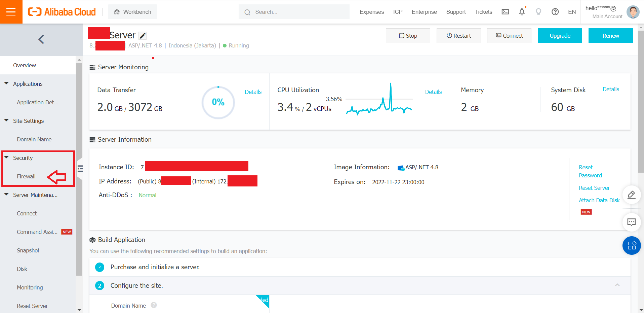Viewport: 644px width, 313px height.
Task: Collapse the Site Settings sidebar group
Action: coord(6,120)
